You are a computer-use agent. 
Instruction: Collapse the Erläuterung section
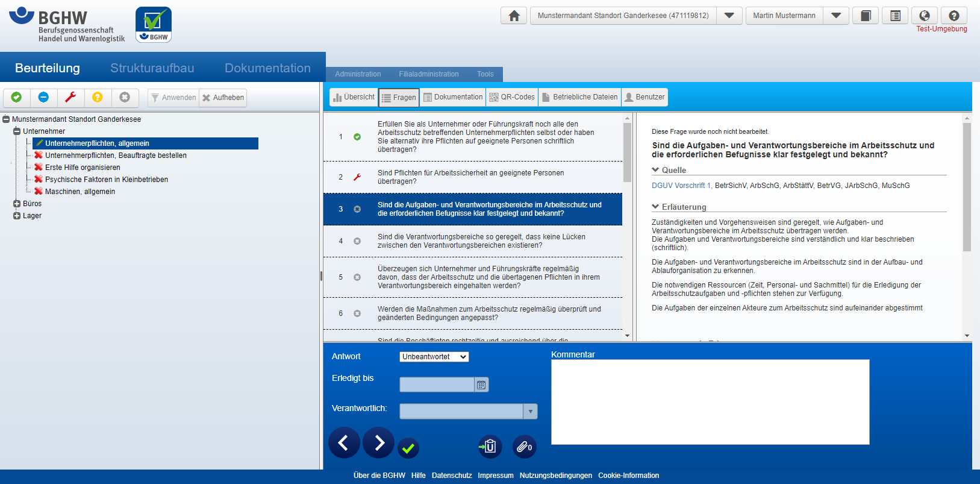pyautogui.click(x=655, y=207)
